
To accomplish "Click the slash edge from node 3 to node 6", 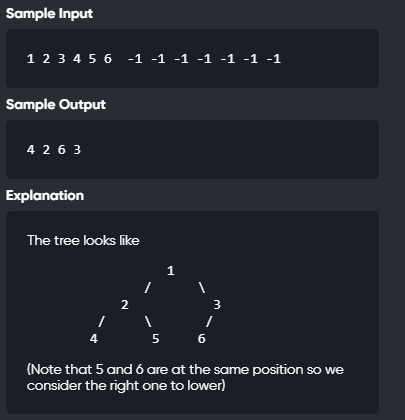I will (x=209, y=322).
